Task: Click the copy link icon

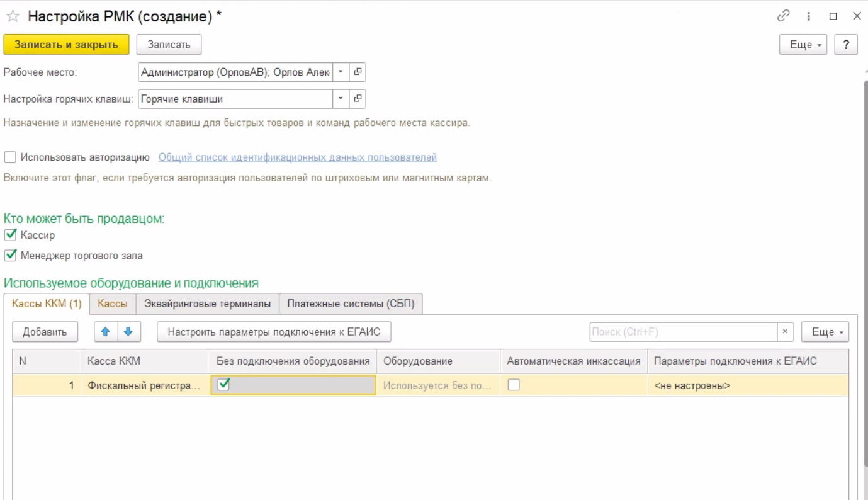Action: pyautogui.click(x=784, y=17)
